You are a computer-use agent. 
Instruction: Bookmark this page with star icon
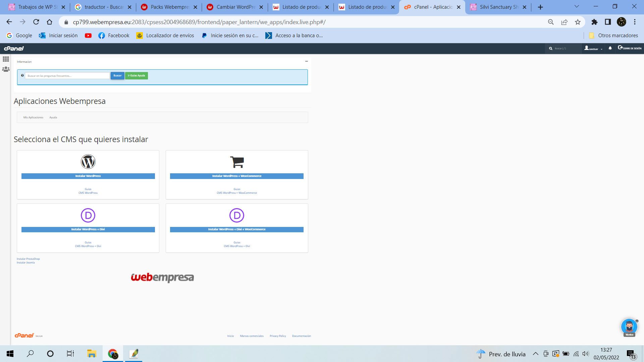pyautogui.click(x=578, y=22)
